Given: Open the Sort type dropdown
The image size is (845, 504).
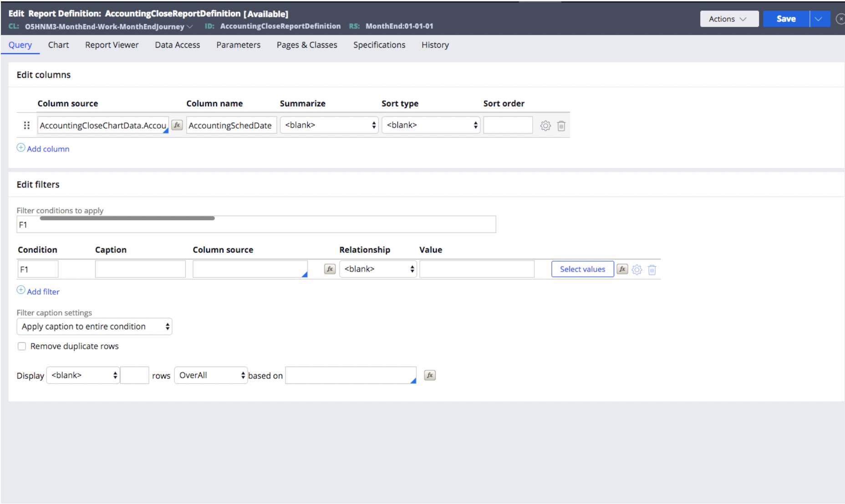Looking at the screenshot, I should click(431, 125).
